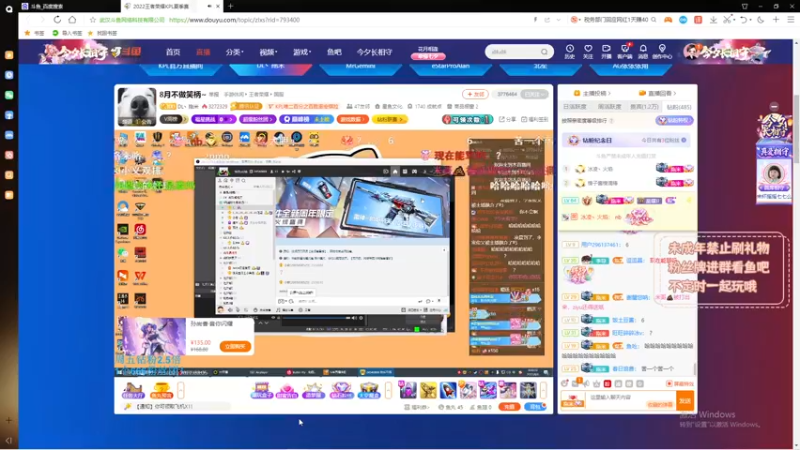Click the orange 充值 recharge button
The width and height of the screenshot is (800, 450).
[509, 407]
